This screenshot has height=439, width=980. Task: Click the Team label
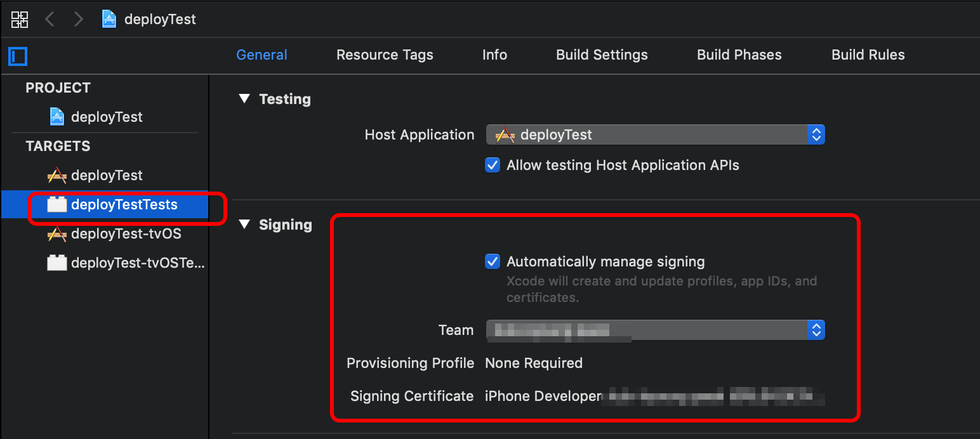coord(456,330)
